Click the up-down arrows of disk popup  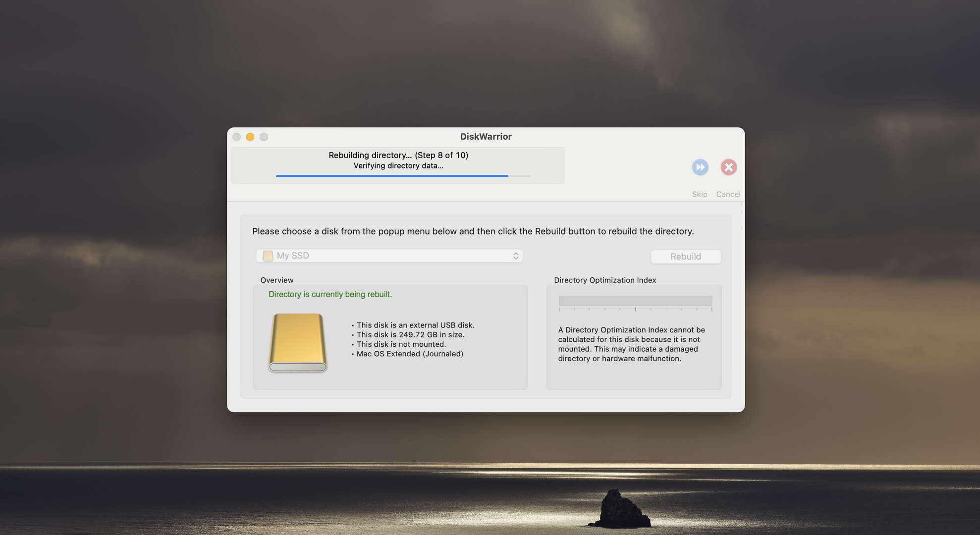(x=516, y=256)
